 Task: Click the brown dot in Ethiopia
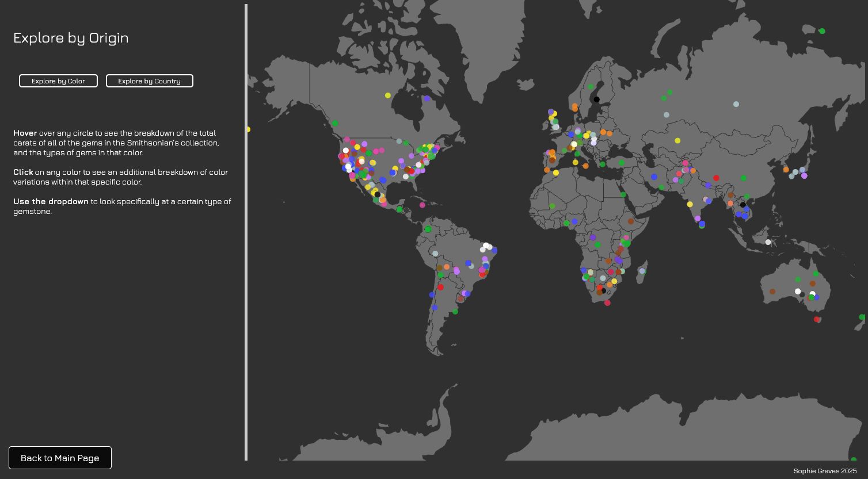631,221
